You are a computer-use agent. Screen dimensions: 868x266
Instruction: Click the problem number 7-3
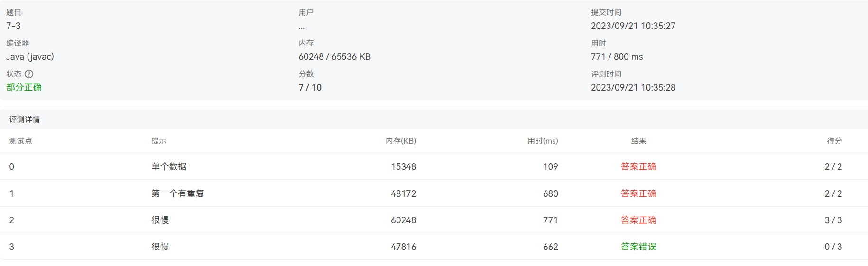tap(13, 26)
